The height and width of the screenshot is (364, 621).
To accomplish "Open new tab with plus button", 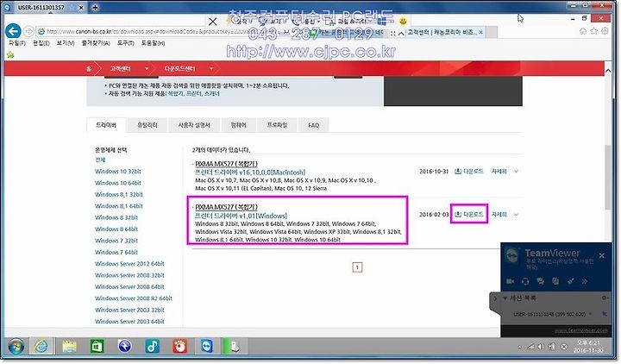I will [95, 7].
